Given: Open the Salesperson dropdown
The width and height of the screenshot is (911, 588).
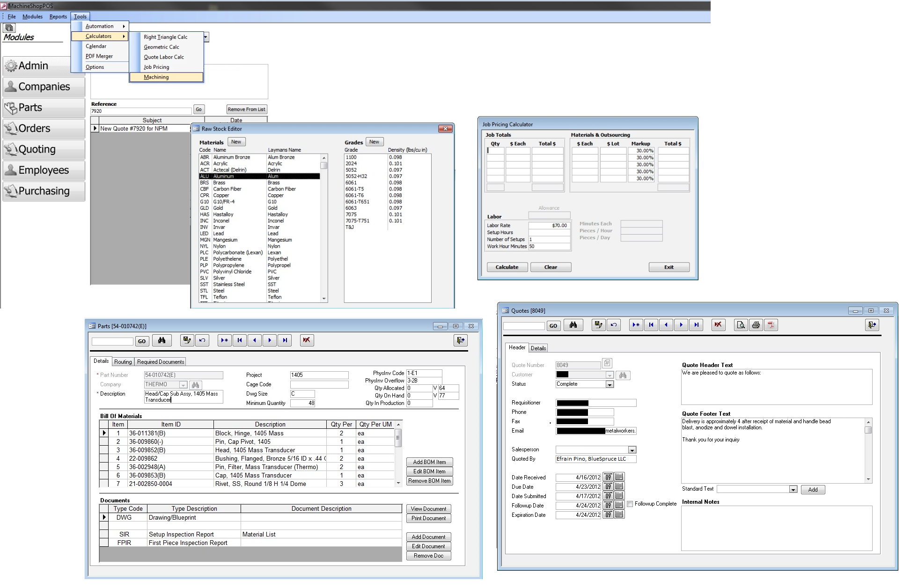Looking at the screenshot, I should pos(632,449).
